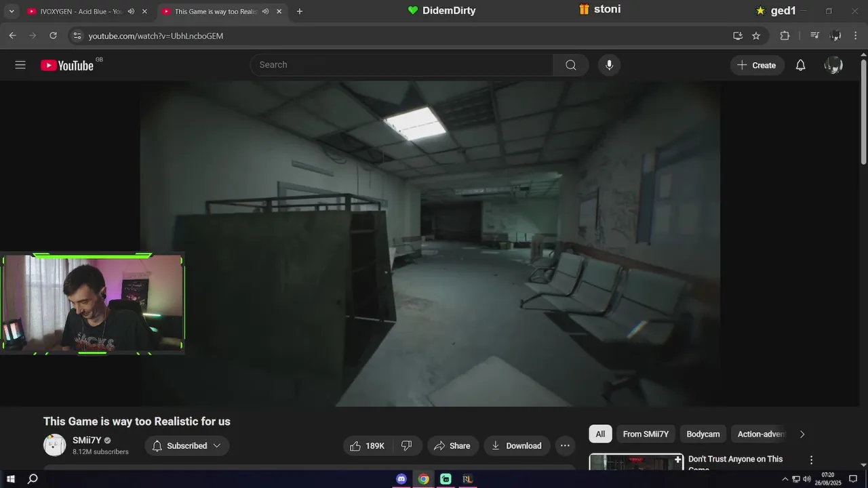Click the install app icon in address bar
This screenshot has height=488, width=868.
tap(738, 36)
